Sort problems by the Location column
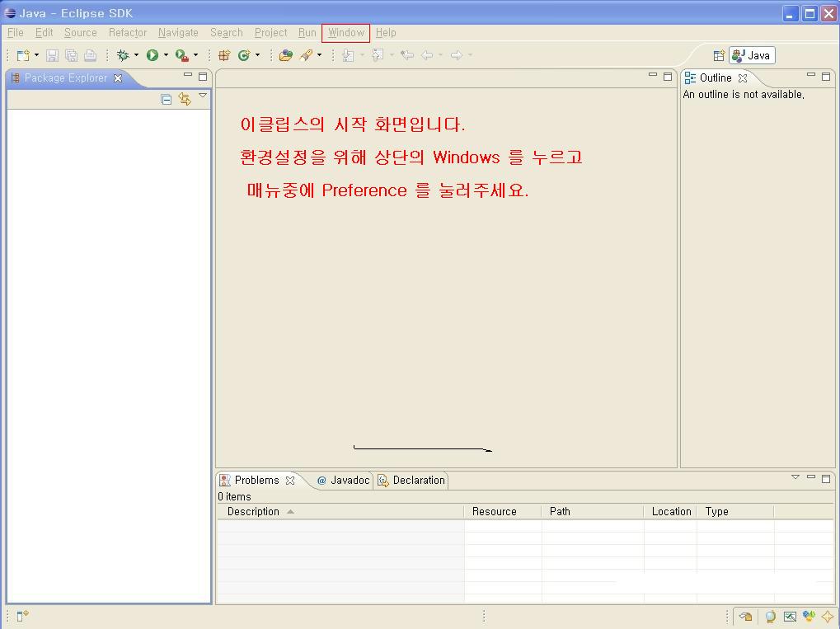 (x=671, y=512)
